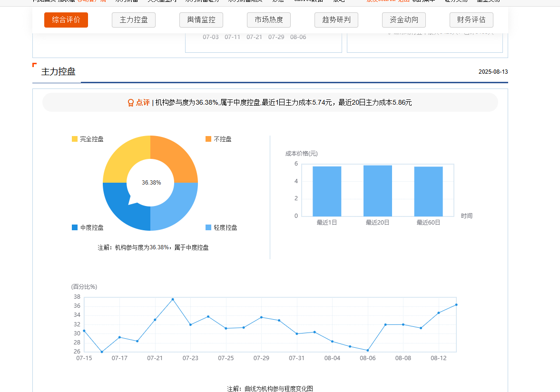Toggle the 中度控盘 dark blue legend item
The image size is (560, 392).
point(88,227)
